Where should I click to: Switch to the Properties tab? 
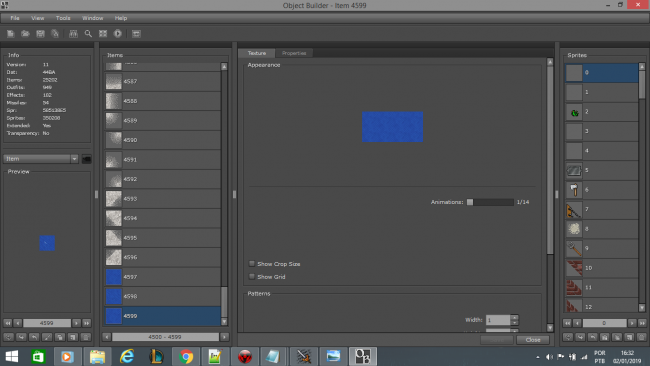point(294,53)
